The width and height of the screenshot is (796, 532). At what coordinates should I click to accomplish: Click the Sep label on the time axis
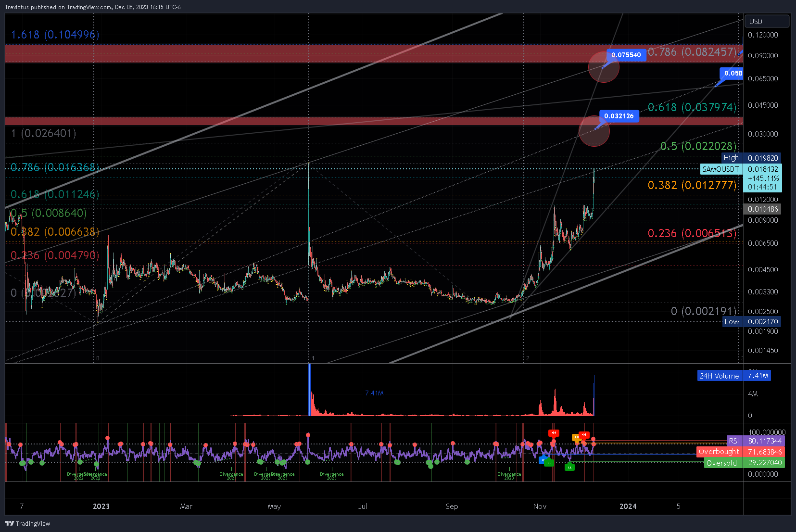pos(452,506)
